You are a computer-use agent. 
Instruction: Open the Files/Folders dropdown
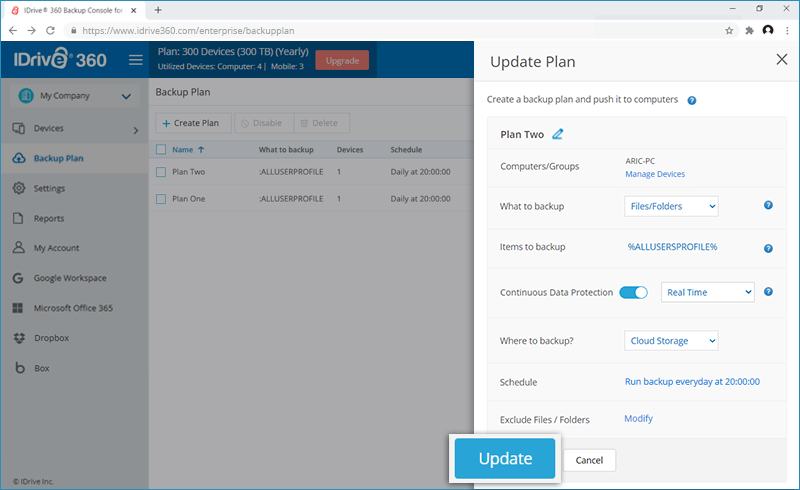click(x=671, y=206)
